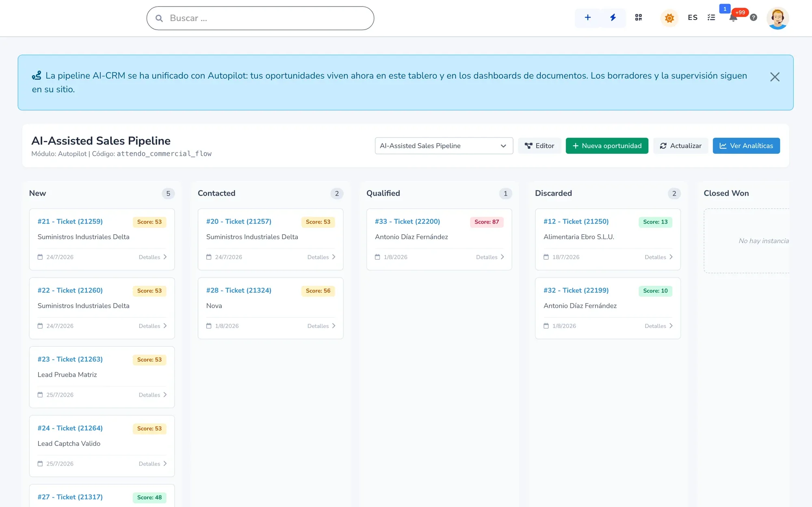The width and height of the screenshot is (812, 507).
Task: Focus the Buscar search field
Action: [x=260, y=18]
